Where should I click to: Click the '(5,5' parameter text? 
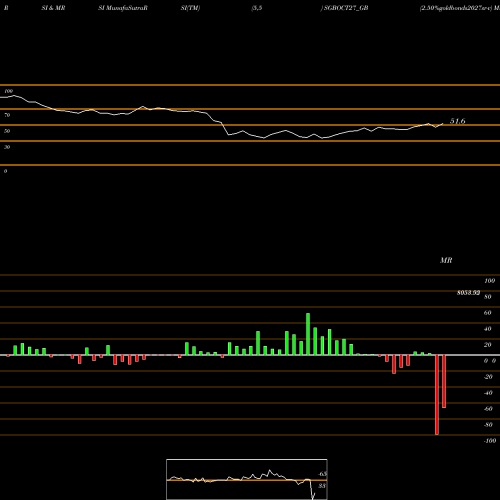click(x=257, y=8)
